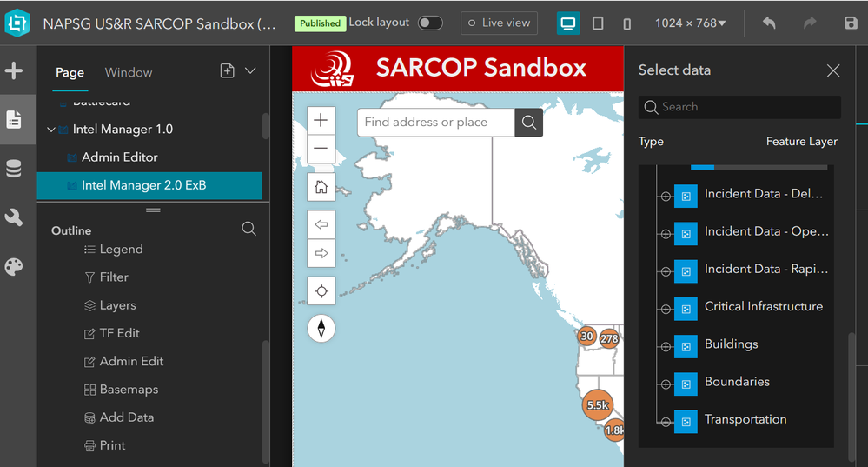Click the NAPSG US&R SARCOP Sandbox title

(159, 23)
